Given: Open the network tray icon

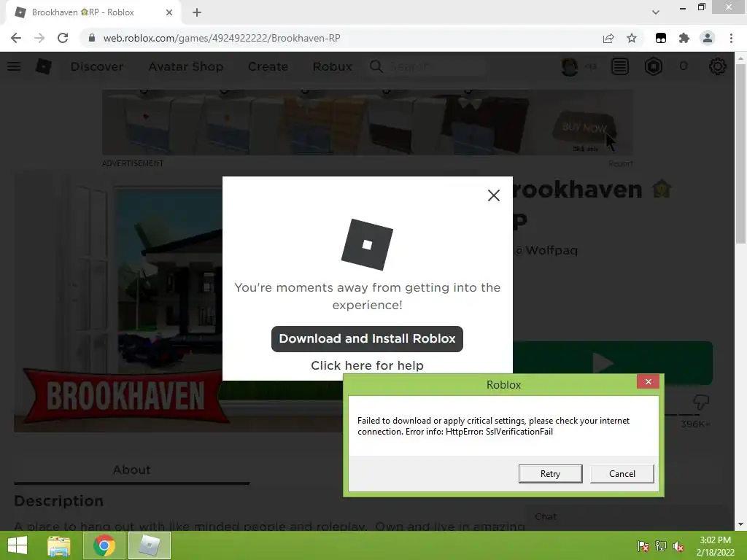Looking at the screenshot, I should tap(661, 546).
